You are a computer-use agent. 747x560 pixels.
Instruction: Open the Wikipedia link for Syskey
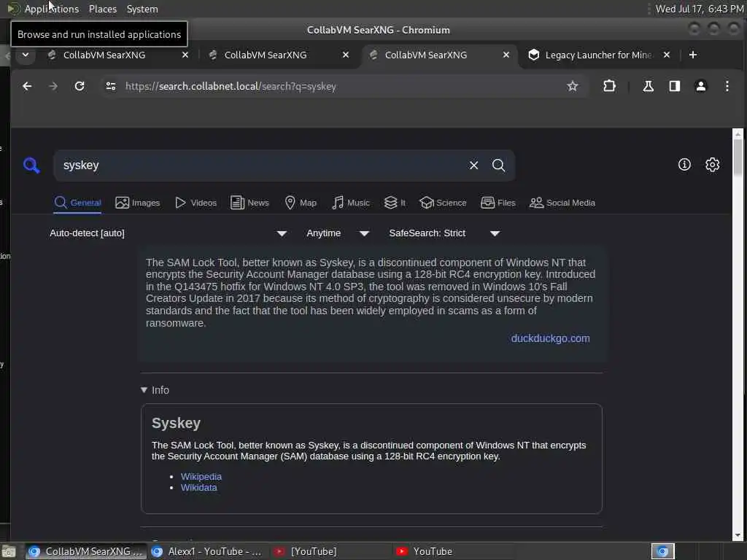[201, 477]
